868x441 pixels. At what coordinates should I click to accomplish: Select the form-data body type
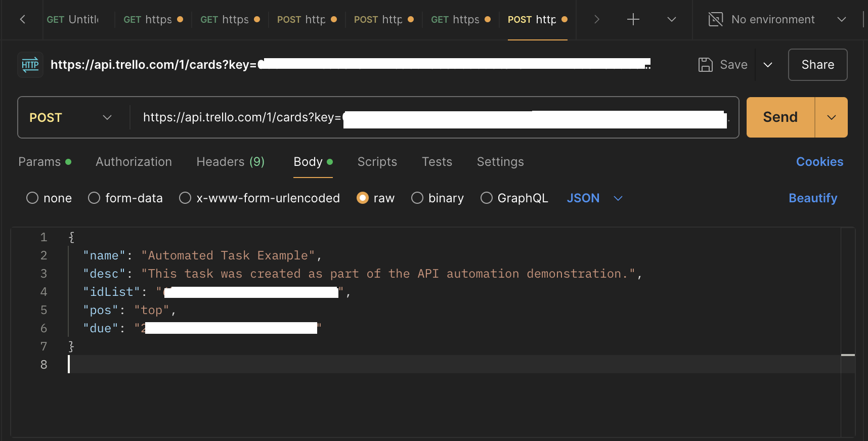click(x=125, y=198)
